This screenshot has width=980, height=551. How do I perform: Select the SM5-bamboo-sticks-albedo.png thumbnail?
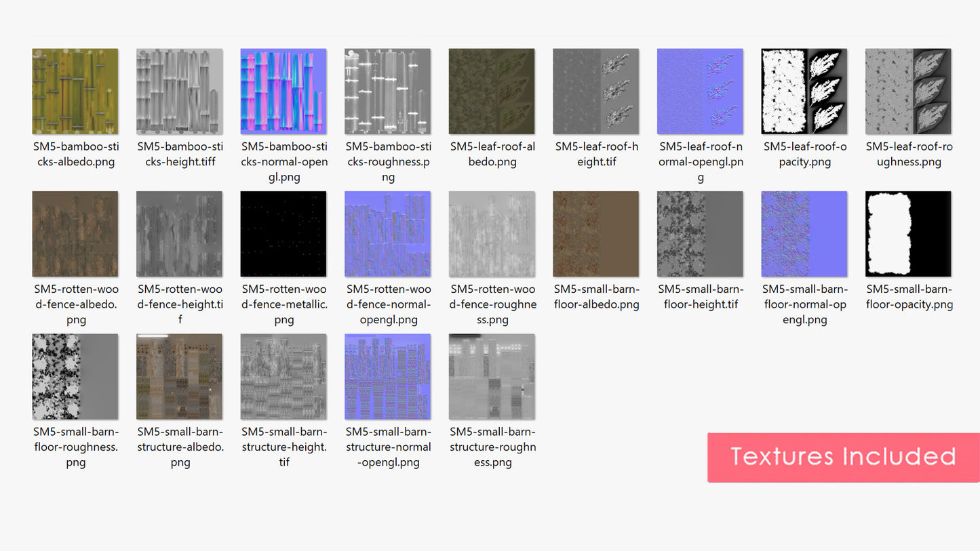(x=75, y=91)
